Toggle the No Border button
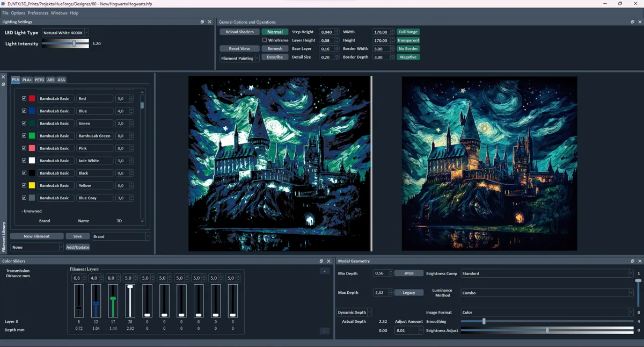 pyautogui.click(x=408, y=48)
